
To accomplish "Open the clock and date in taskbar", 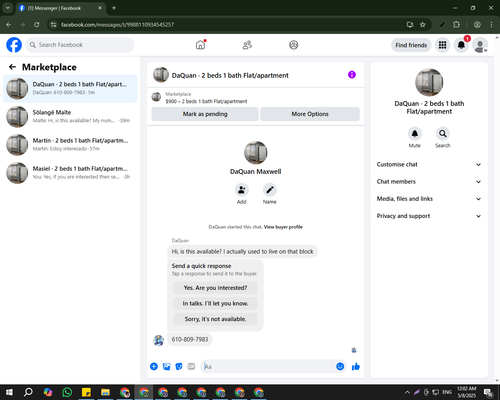I will tap(467, 392).
